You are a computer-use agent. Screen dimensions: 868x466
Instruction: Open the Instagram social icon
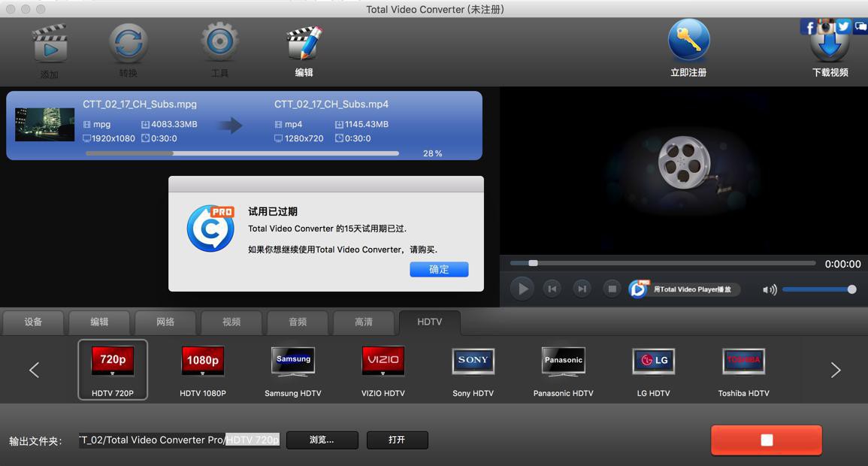[826, 26]
